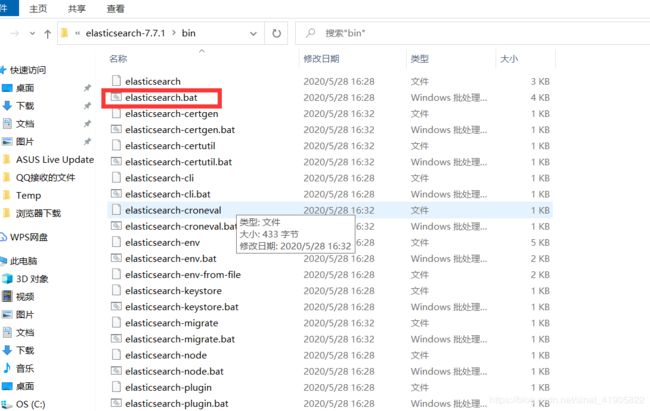Select elasticsearch-certutil file icon
This screenshot has width=650, height=411.
pos(116,146)
